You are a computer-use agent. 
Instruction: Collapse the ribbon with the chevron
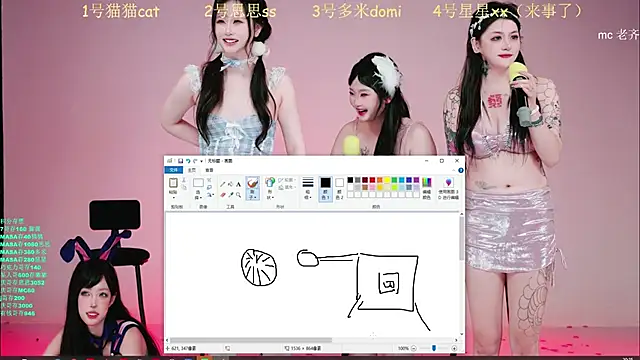coord(453,170)
